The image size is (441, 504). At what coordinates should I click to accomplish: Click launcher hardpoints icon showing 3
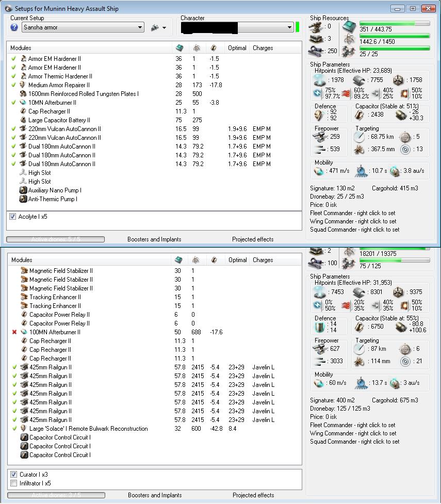(316, 39)
